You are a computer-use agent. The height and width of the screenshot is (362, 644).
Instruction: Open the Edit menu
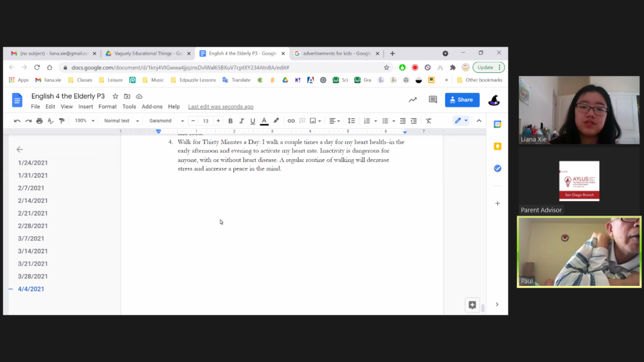point(50,107)
